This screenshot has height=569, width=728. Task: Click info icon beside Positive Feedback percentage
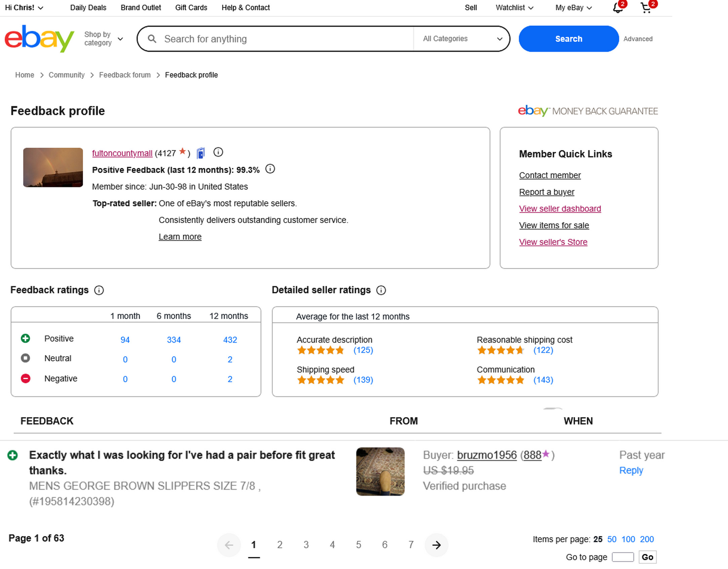coord(270,169)
